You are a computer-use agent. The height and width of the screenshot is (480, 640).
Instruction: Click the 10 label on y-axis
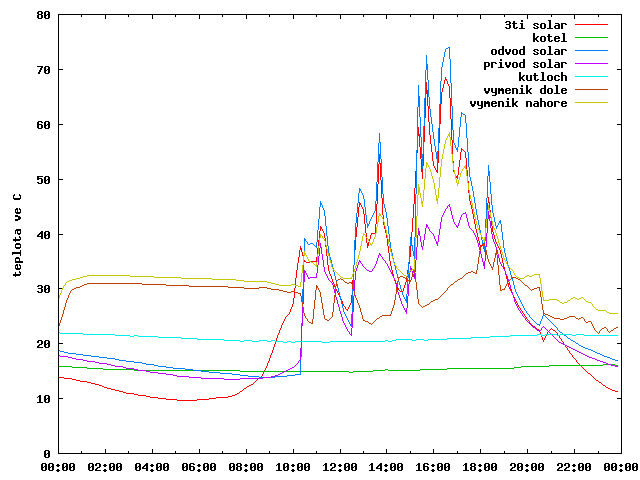[43, 399]
